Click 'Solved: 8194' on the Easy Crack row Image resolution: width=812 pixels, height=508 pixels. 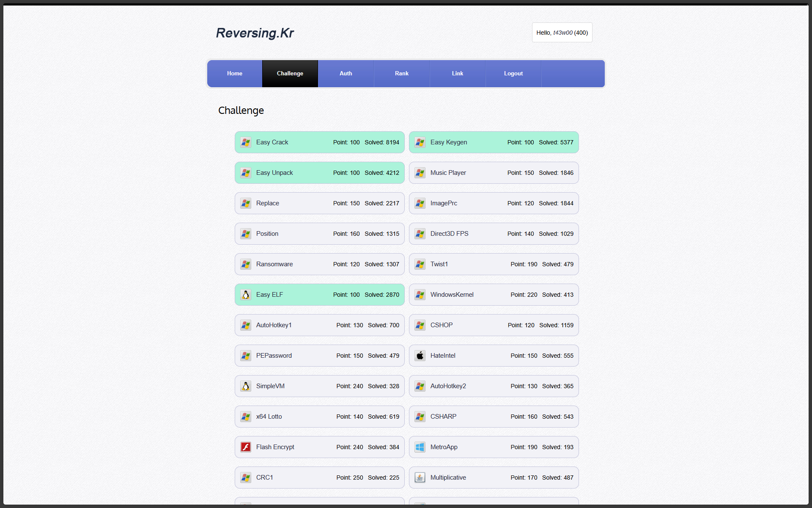point(382,142)
